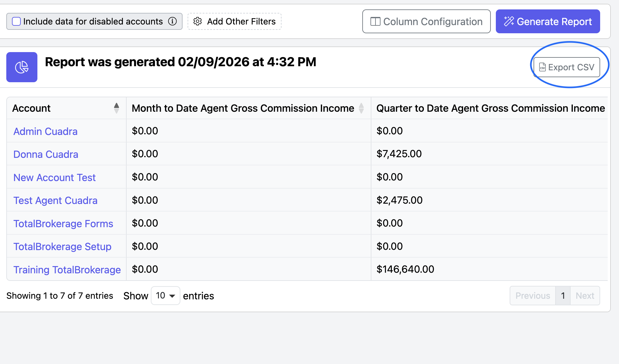Open the Test Agent Cuadra account
Screen dimensions: 619x364
tap(55, 200)
